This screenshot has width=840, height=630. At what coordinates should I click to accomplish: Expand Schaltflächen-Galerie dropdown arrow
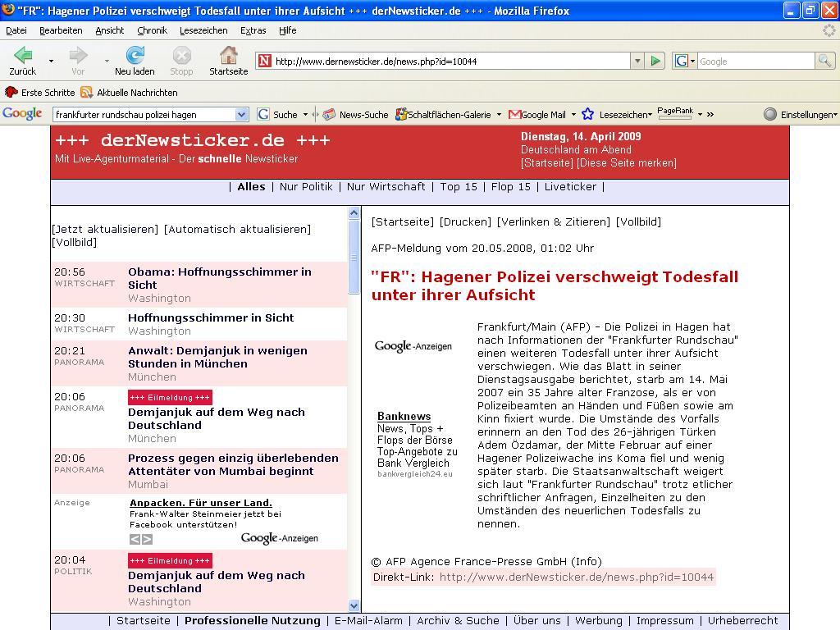[499, 114]
